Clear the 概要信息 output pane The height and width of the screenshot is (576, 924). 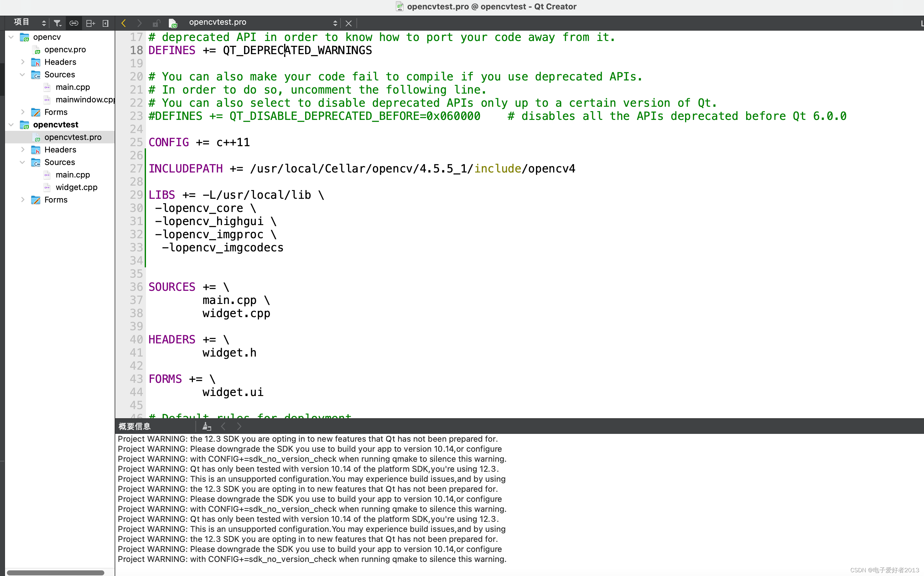tap(207, 426)
